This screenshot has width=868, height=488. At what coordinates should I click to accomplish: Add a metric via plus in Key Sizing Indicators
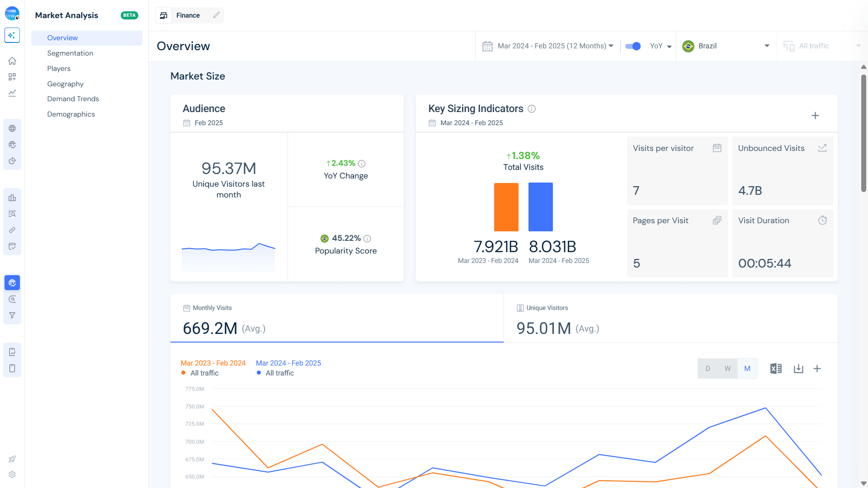pos(816,116)
